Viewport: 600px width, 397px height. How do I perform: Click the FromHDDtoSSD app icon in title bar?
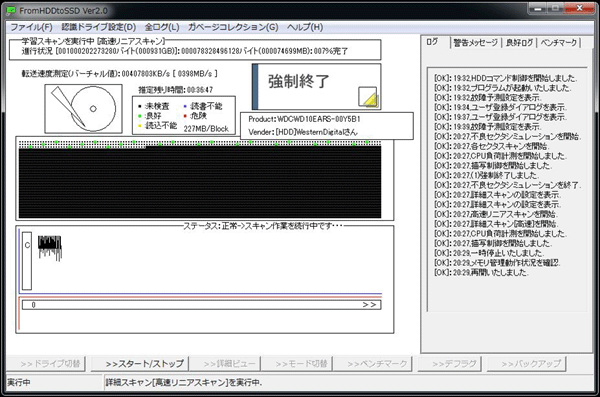12,10
